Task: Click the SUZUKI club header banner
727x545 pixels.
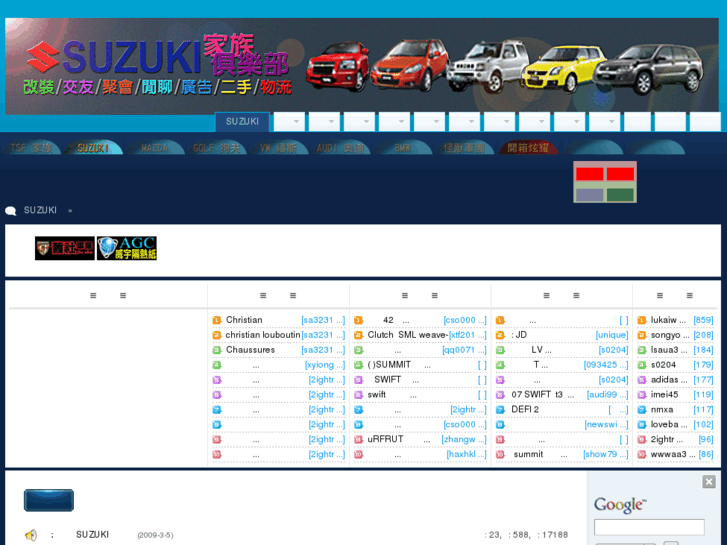Action: point(362,66)
